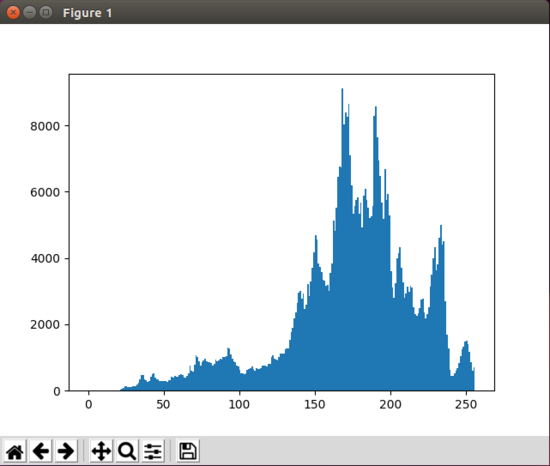Open Configure subplots sliders icon

153,451
